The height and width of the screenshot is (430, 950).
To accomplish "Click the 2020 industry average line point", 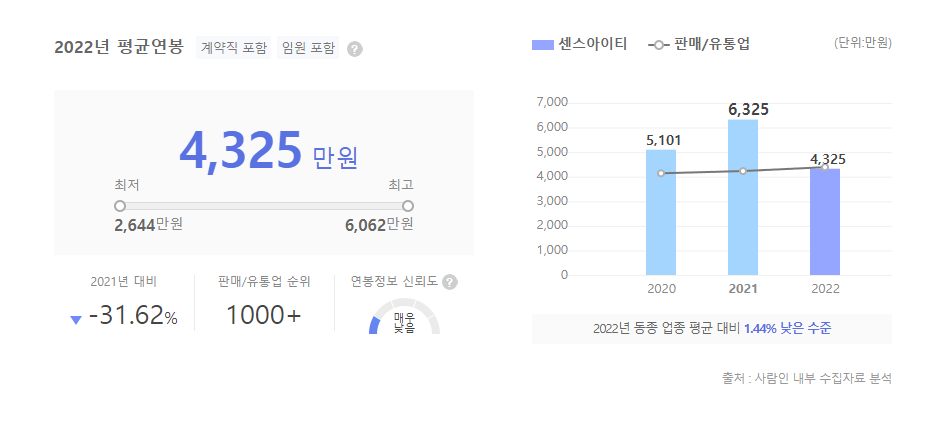I will [661, 173].
